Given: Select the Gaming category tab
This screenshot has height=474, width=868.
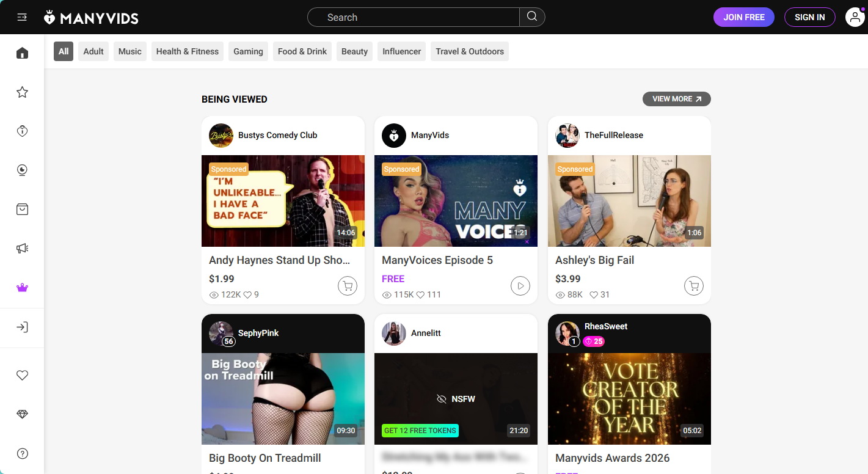Looking at the screenshot, I should pyautogui.click(x=248, y=51).
